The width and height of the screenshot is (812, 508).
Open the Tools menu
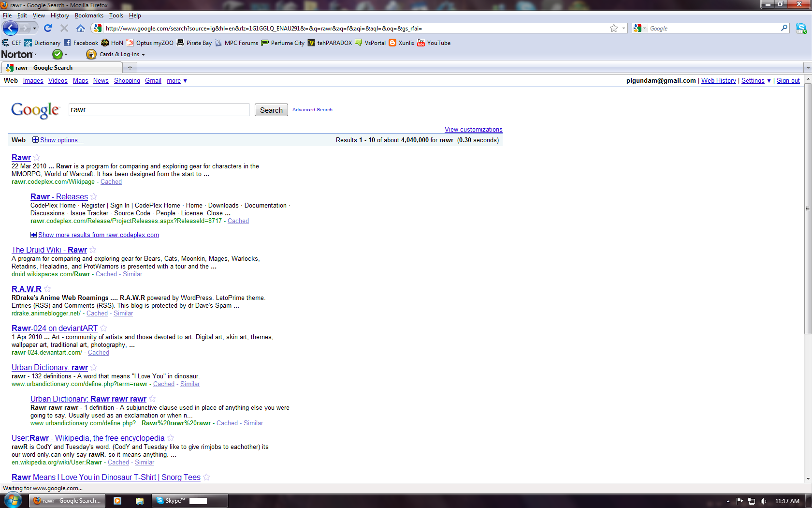tap(116, 15)
